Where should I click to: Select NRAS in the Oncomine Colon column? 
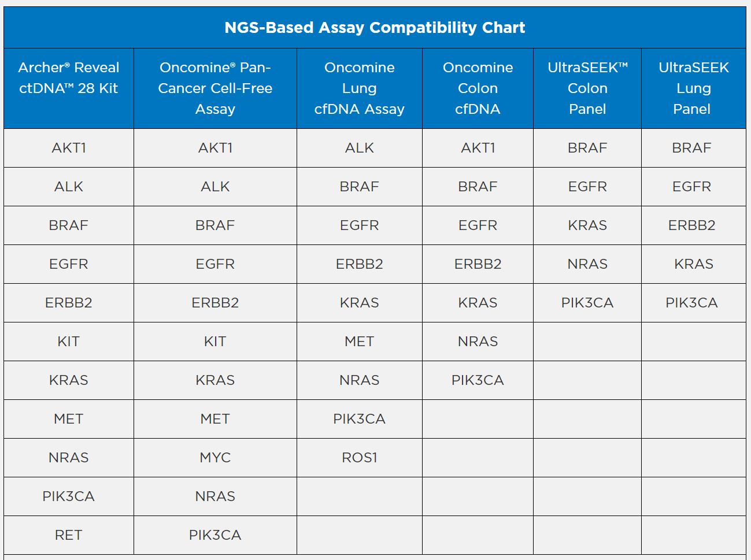(478, 342)
